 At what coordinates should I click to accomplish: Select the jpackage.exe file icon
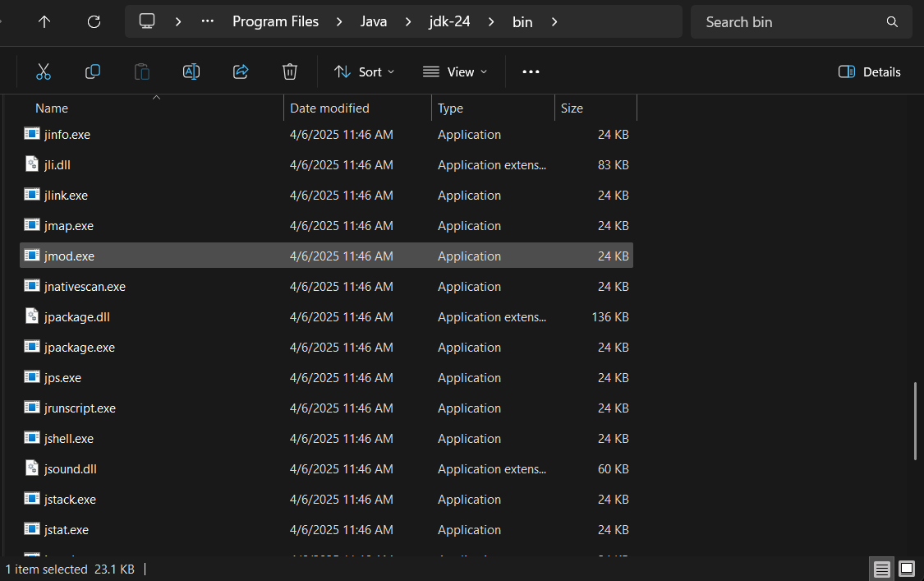[x=32, y=347]
